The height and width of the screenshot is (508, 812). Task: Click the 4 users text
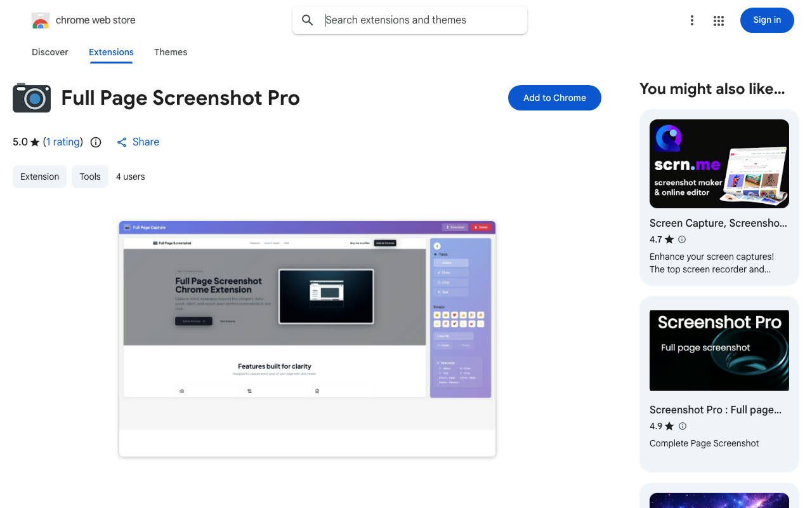[x=131, y=177]
